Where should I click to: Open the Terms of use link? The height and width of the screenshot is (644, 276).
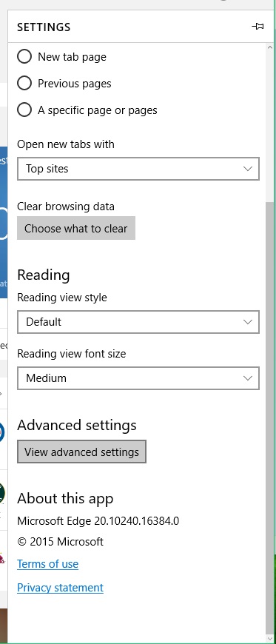click(47, 564)
